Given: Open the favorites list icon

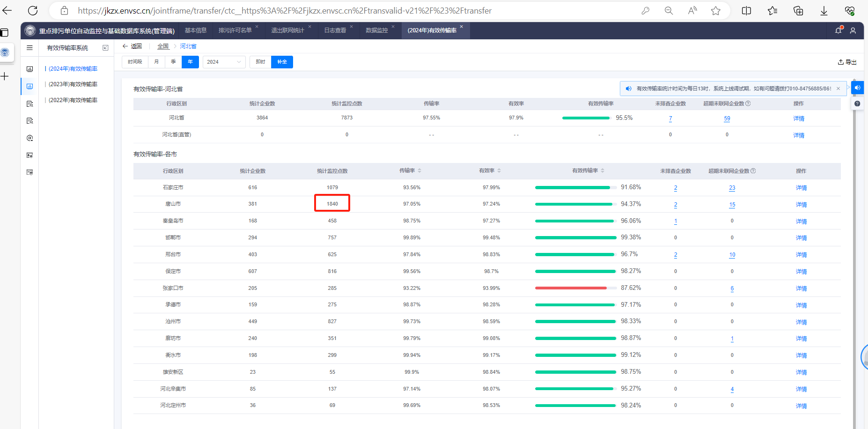Looking at the screenshot, I should (x=772, y=10).
